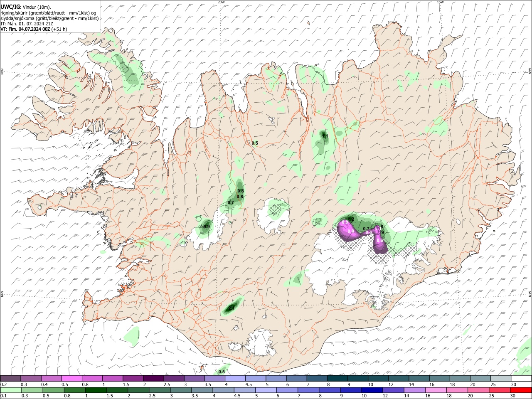Select the lower-row red-pink swatch labeled 25

[500, 390]
